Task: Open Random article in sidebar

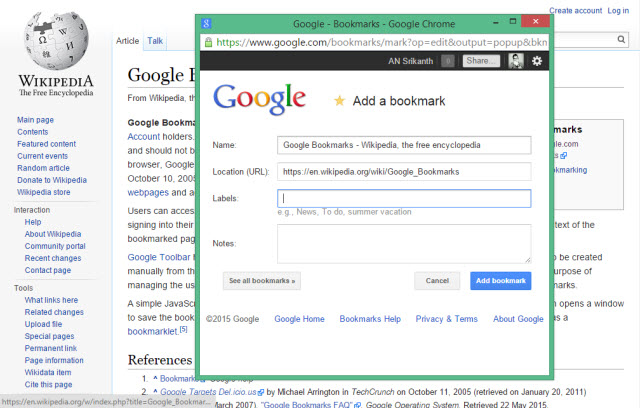Action: pos(43,168)
